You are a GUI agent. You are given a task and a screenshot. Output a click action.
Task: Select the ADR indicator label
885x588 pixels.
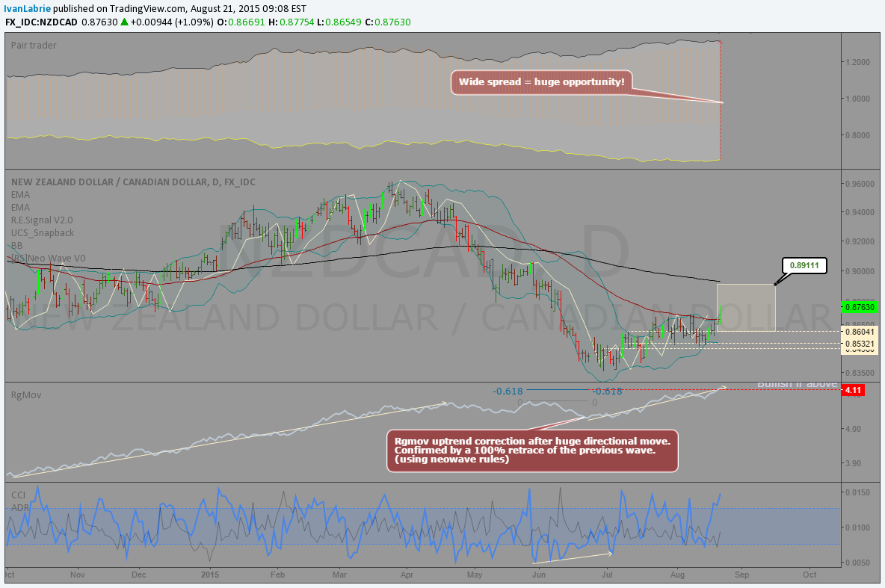pyautogui.click(x=19, y=507)
